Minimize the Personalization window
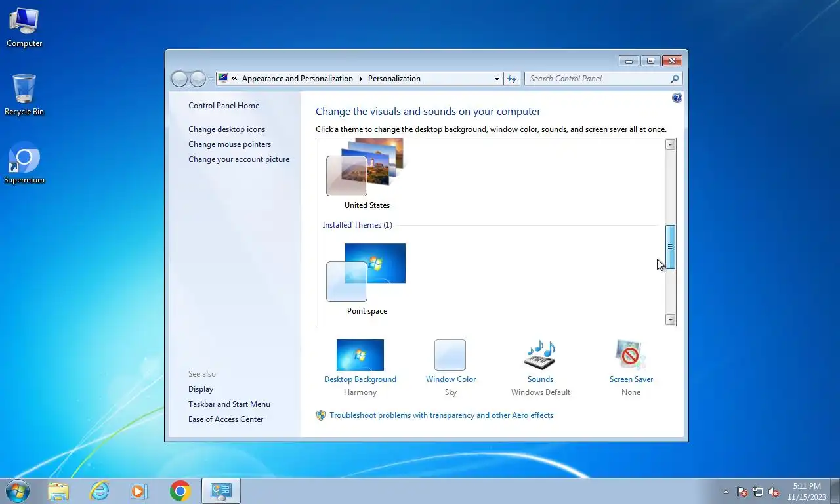840x504 pixels. [x=628, y=61]
